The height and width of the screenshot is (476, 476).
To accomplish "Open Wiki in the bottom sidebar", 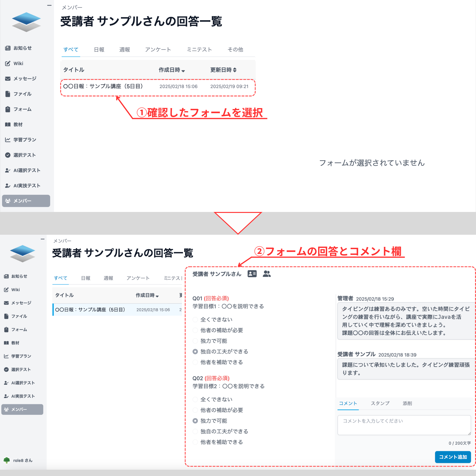I will click(15, 290).
